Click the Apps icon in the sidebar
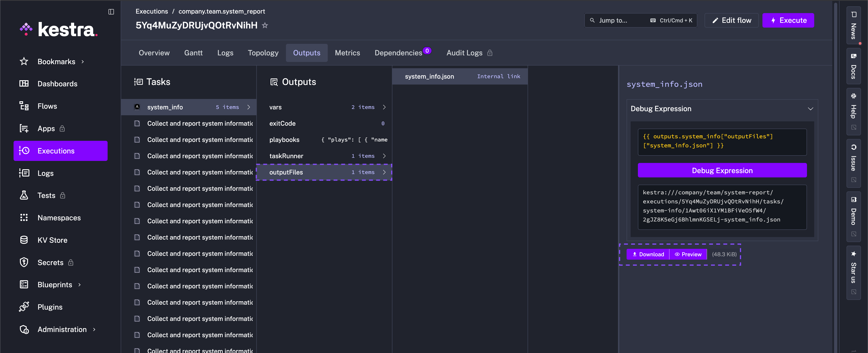The height and width of the screenshot is (353, 868). [x=24, y=128]
